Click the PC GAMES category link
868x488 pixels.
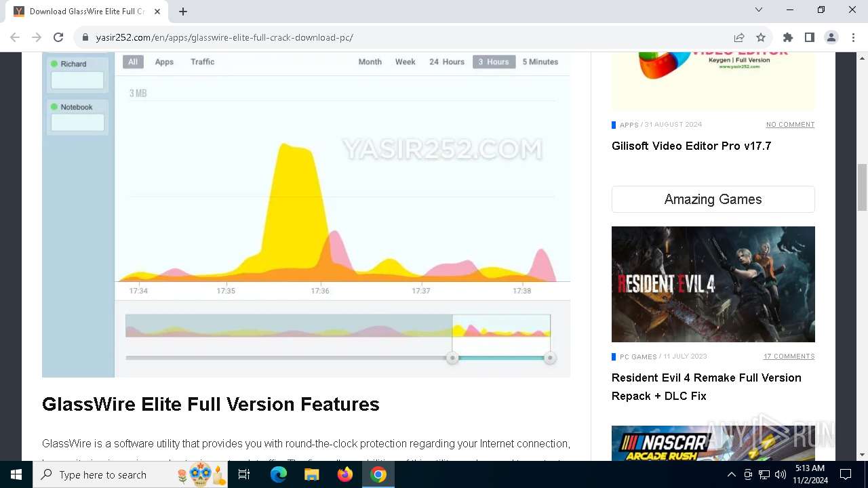click(638, 357)
